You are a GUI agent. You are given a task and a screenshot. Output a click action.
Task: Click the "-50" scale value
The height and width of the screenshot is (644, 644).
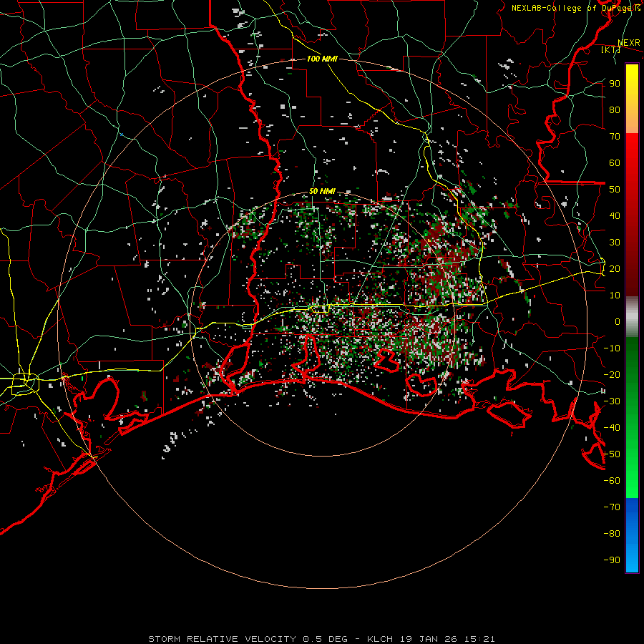click(x=612, y=454)
